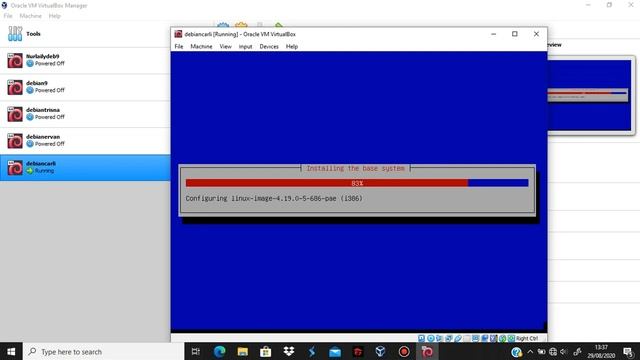Viewport: 640px width, 360px height.
Task: Click the network globe tray icon
Action: point(553,351)
